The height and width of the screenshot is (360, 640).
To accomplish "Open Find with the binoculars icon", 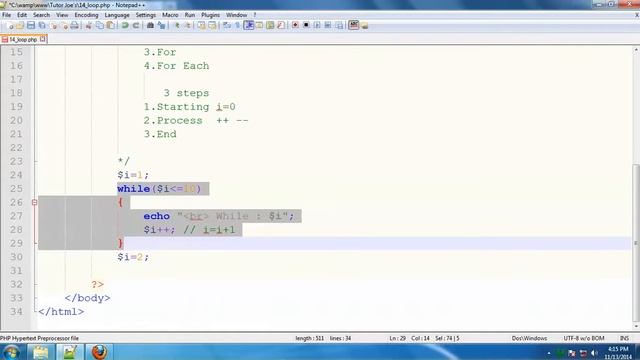I will coord(150,25).
